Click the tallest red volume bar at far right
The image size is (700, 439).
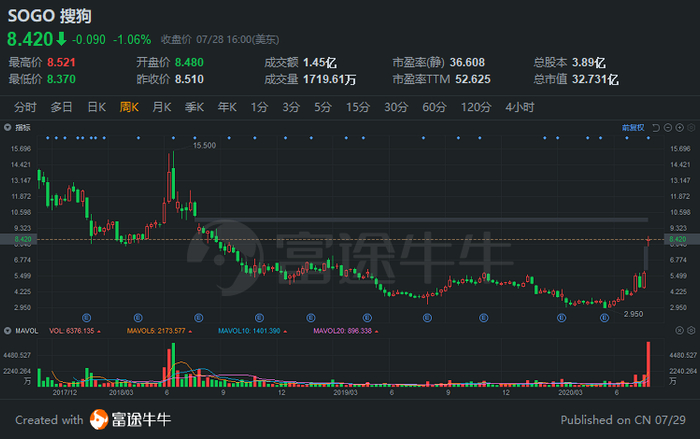coord(648,364)
